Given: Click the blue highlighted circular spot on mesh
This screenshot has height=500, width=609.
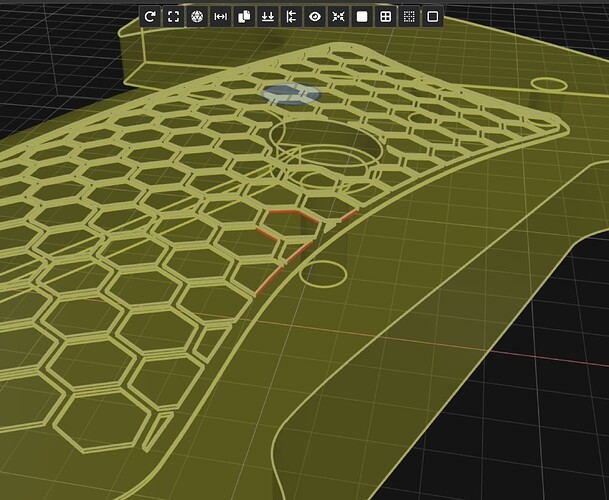Looking at the screenshot, I should click(x=291, y=94).
